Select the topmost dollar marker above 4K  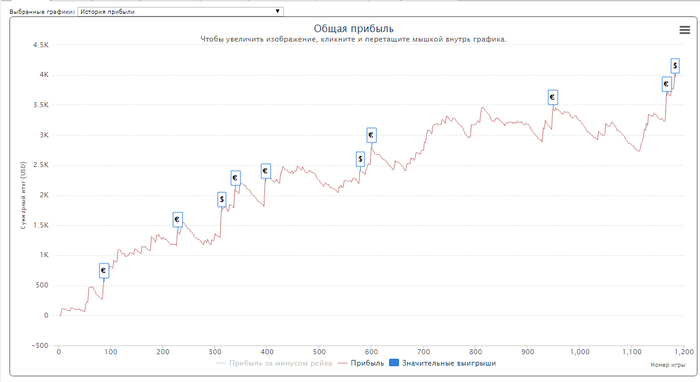tap(675, 66)
